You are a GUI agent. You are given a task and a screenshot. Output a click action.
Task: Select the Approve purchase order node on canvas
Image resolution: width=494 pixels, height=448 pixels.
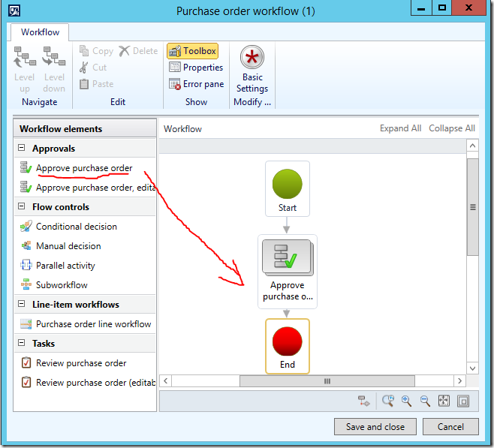(288, 272)
